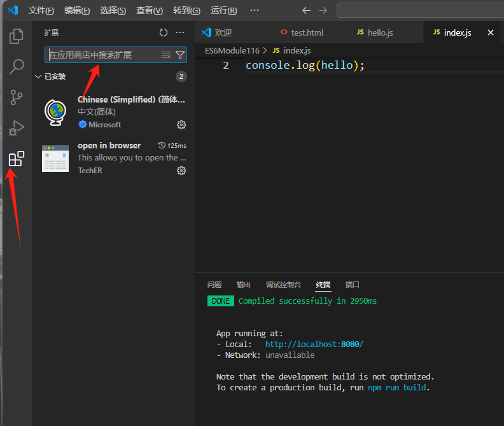Switch to the hello.js tab

tap(386, 32)
